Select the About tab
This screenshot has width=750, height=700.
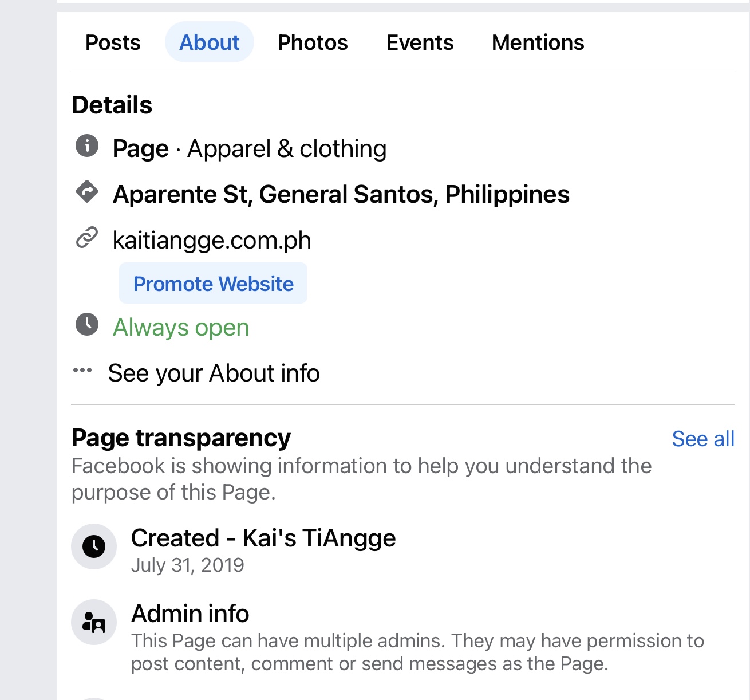pos(210,42)
